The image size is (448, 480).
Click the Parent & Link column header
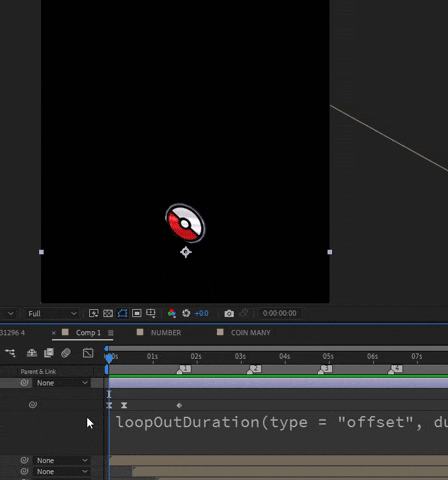[38, 371]
